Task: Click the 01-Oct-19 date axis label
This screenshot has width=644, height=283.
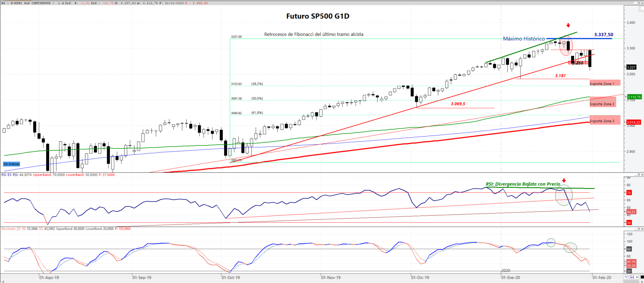Action: 231,278
